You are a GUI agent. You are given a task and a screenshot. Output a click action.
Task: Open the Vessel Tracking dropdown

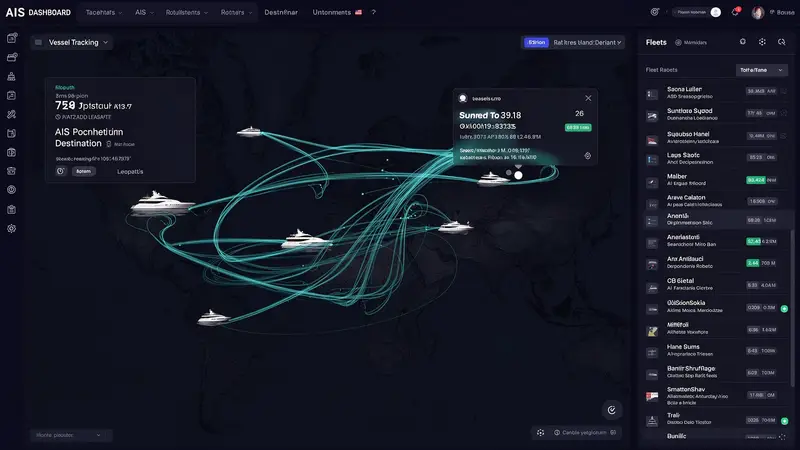(72, 42)
